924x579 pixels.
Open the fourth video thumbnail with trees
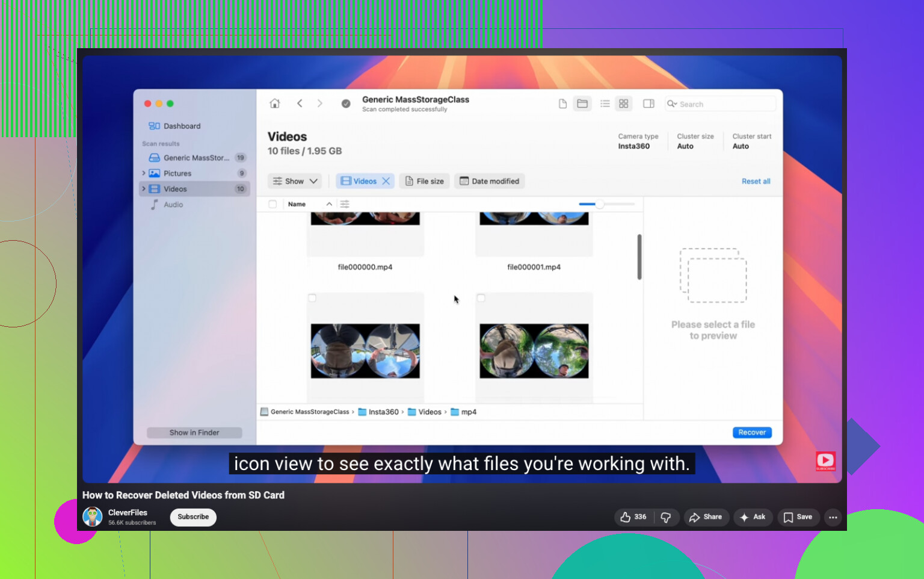pos(534,351)
